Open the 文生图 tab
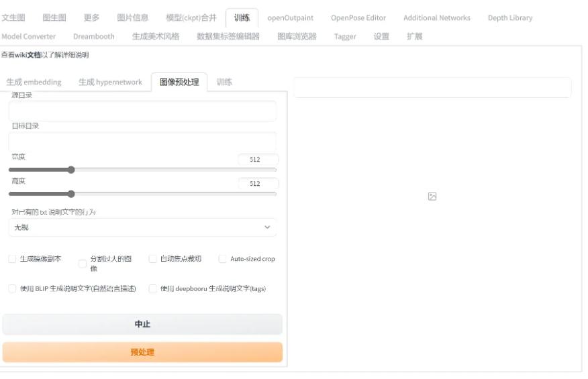This screenshot has width=588, height=379. [x=13, y=17]
